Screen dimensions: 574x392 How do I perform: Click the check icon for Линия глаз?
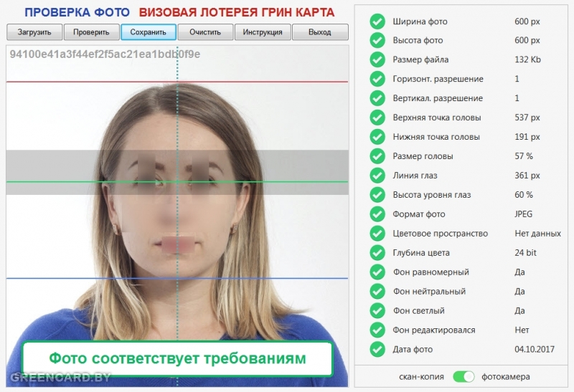click(x=377, y=176)
